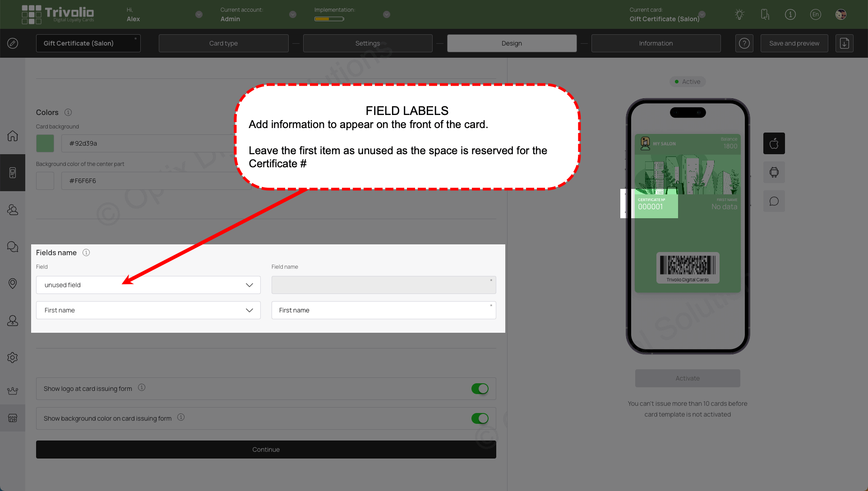Toggle Show logo at card issuing form

click(x=480, y=389)
